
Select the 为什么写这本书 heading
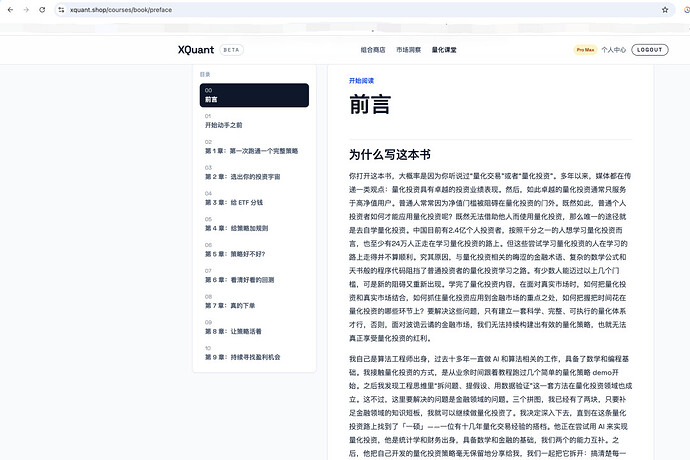tap(390, 155)
